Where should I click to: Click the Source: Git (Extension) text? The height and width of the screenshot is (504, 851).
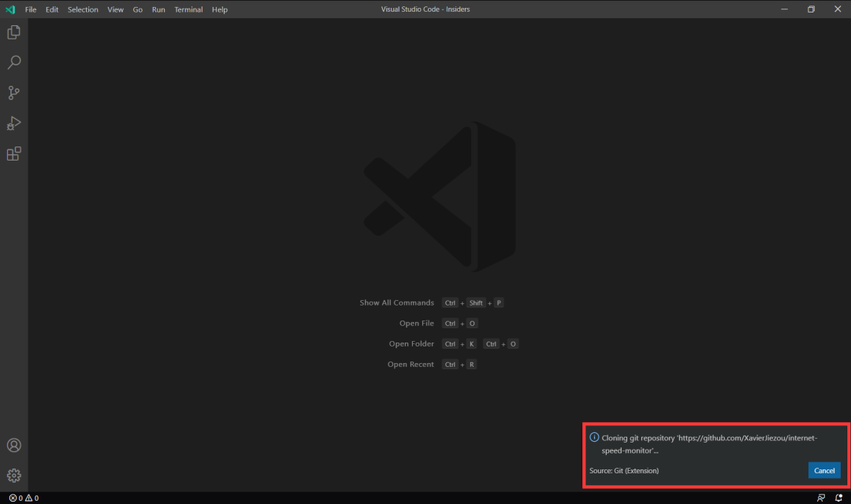(x=624, y=470)
